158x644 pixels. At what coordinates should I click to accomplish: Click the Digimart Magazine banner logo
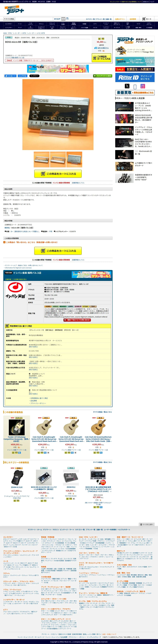tap(135, 41)
